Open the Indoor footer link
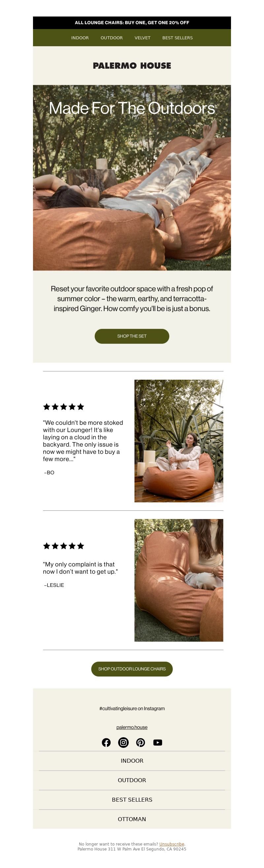 click(x=132, y=760)
